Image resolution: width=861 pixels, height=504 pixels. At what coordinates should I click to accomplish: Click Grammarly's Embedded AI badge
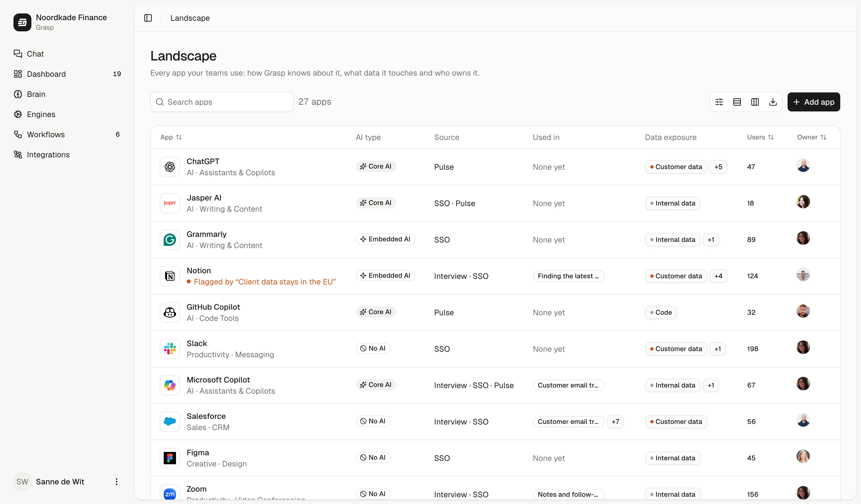coord(385,239)
